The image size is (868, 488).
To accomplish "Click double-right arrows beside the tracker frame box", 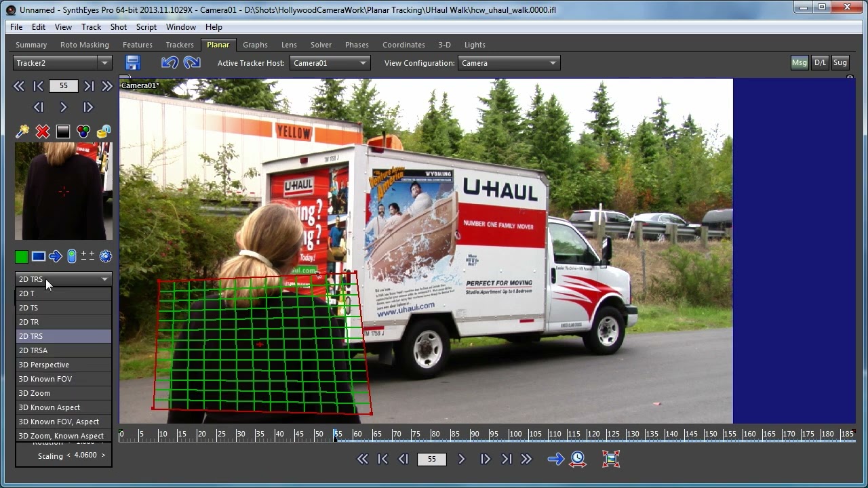I will click(x=107, y=86).
